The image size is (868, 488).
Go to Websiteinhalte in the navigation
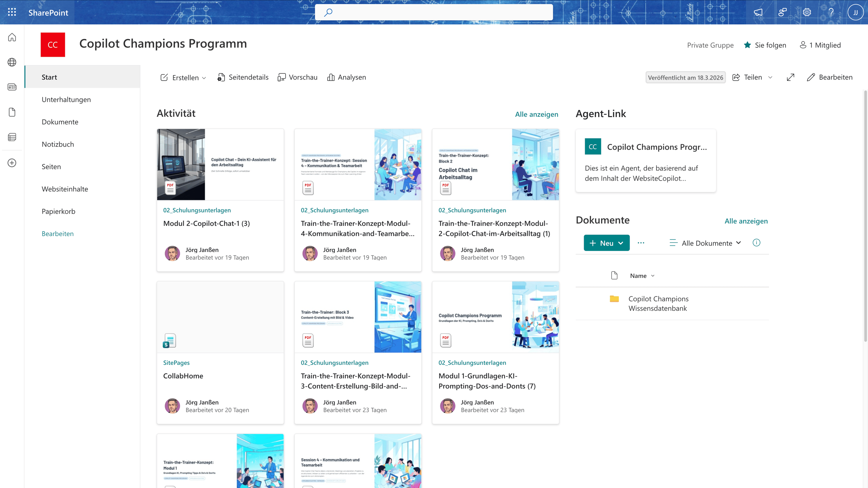click(65, 189)
